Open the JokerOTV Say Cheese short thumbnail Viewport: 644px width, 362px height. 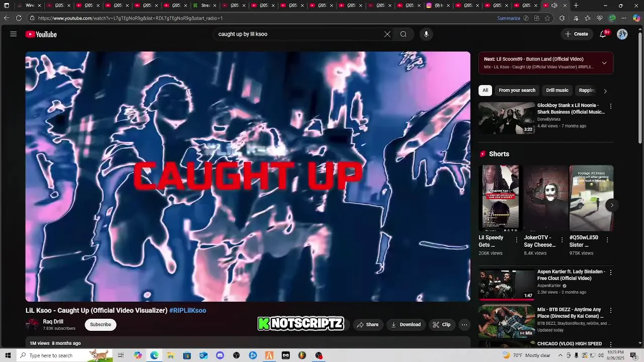[546, 198]
